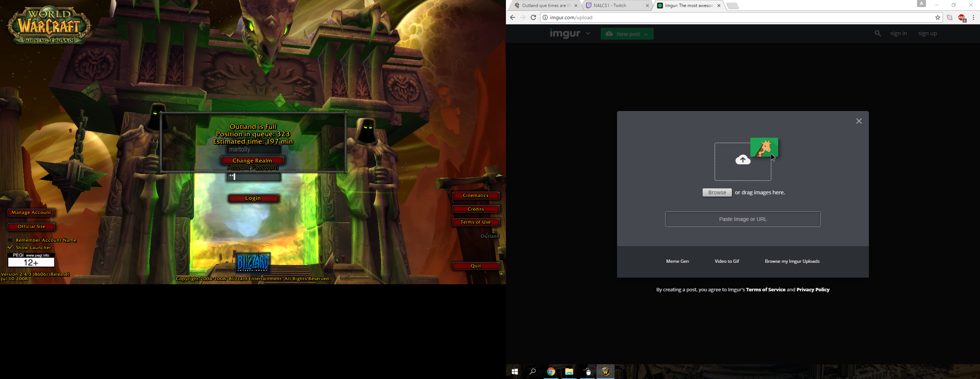This screenshot has height=379, width=980.
Task: Switch to Chrome on the taskbar
Action: (551, 372)
